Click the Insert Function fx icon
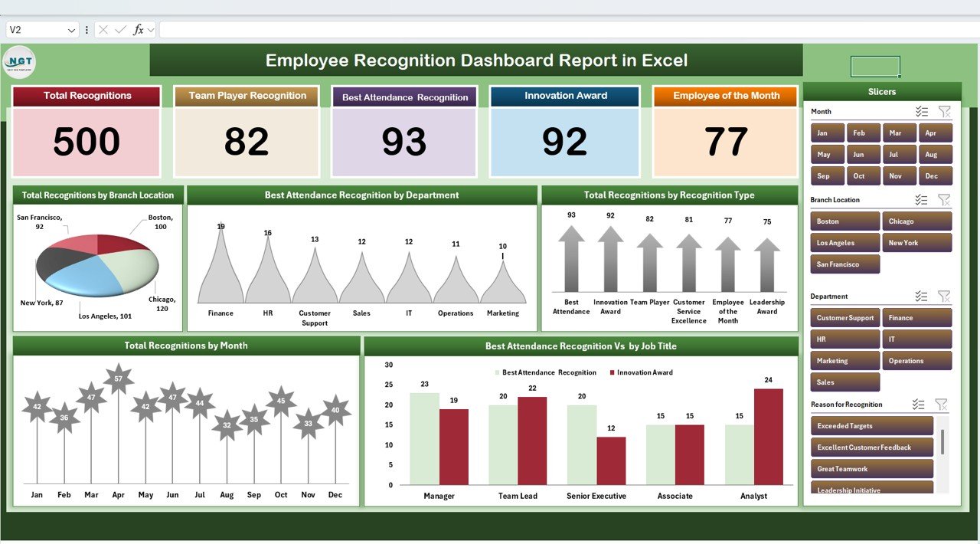Screen dimensions: 980x544 138,30
